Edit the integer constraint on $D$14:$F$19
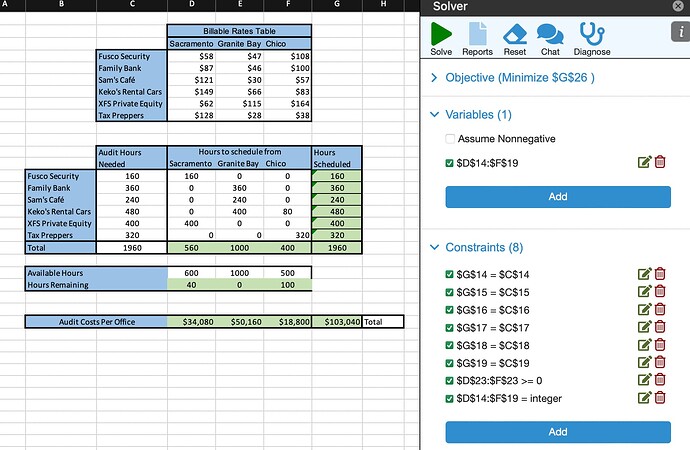 point(644,398)
